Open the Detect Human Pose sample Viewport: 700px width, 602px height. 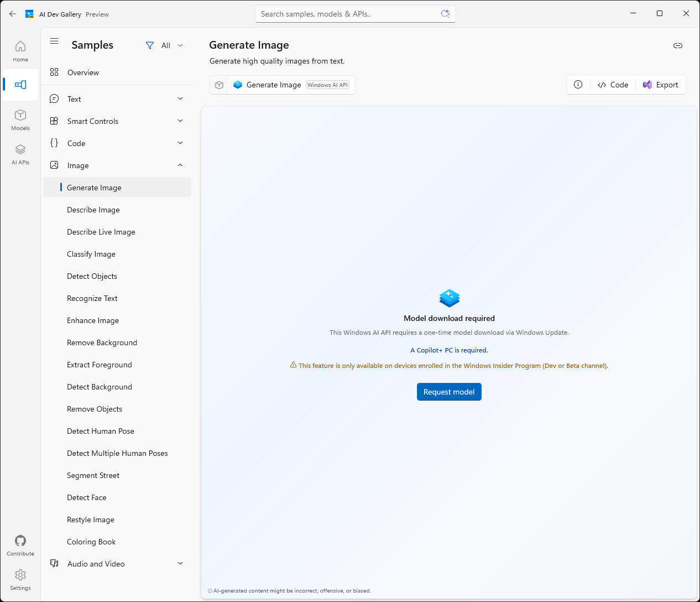click(x=117, y=431)
